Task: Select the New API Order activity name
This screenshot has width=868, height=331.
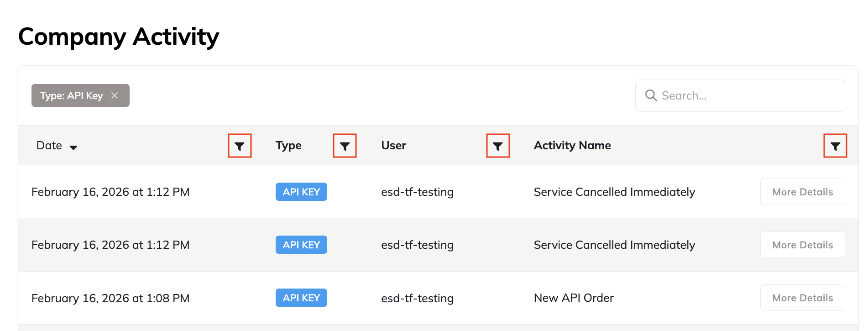Action: [x=573, y=298]
